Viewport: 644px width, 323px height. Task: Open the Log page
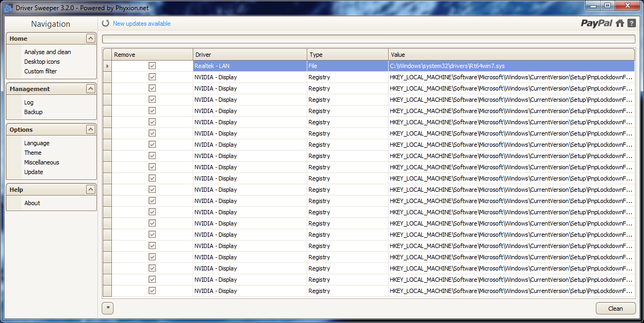28,102
